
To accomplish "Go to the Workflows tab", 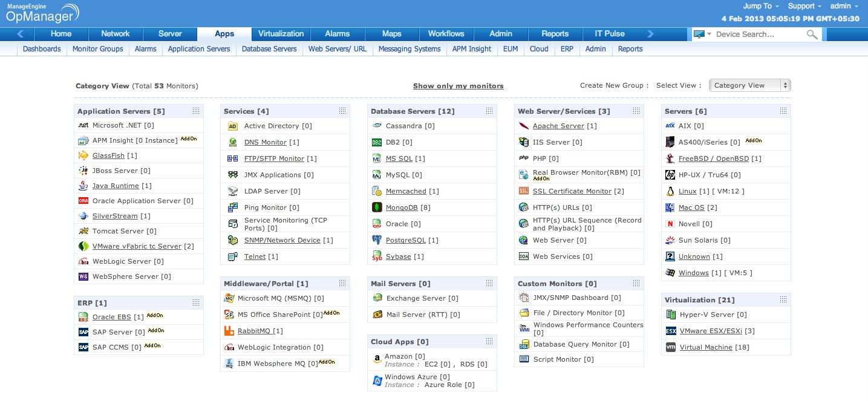I will point(446,34).
